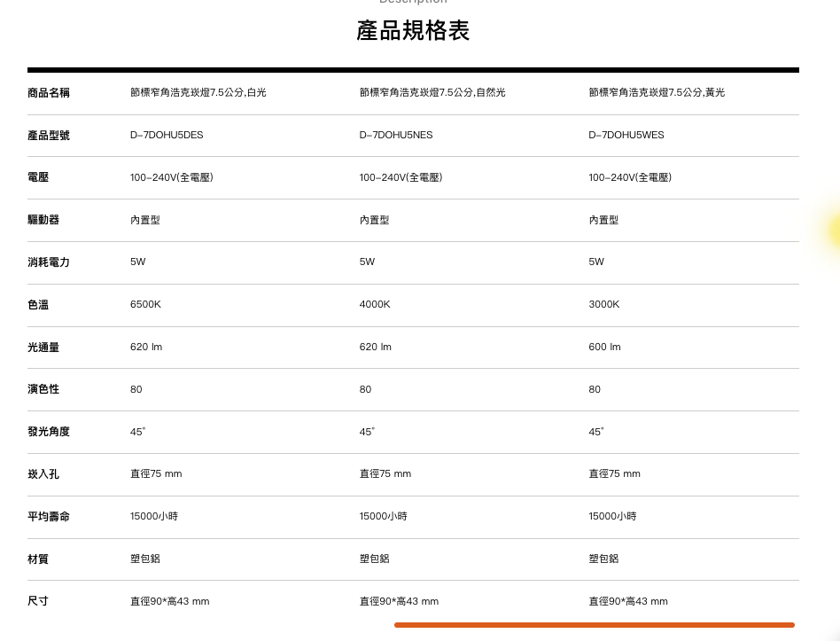Select the 6500K color temperature value
The width and height of the screenshot is (840, 641).
click(145, 305)
